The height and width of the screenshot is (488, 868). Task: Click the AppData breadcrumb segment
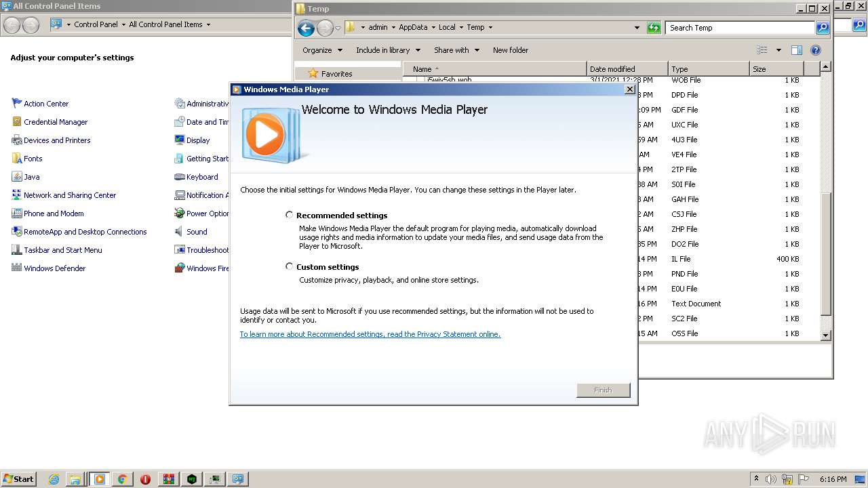[413, 28]
